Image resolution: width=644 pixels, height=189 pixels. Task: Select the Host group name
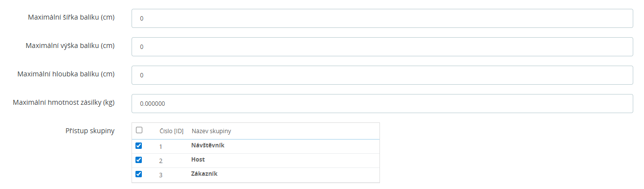tap(198, 160)
